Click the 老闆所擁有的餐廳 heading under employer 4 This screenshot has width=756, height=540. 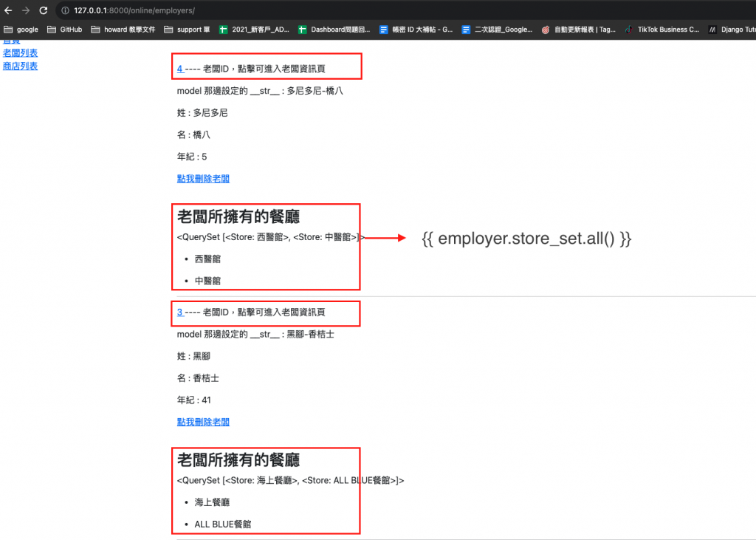point(238,216)
